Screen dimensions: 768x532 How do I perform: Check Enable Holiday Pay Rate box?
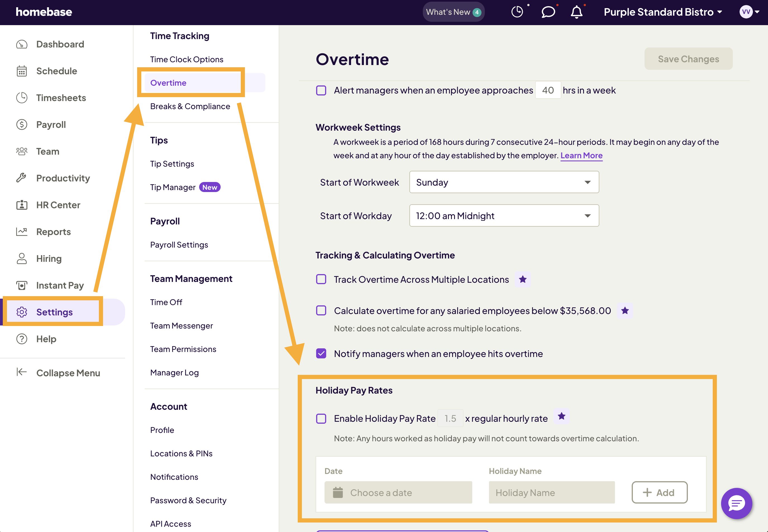321,418
